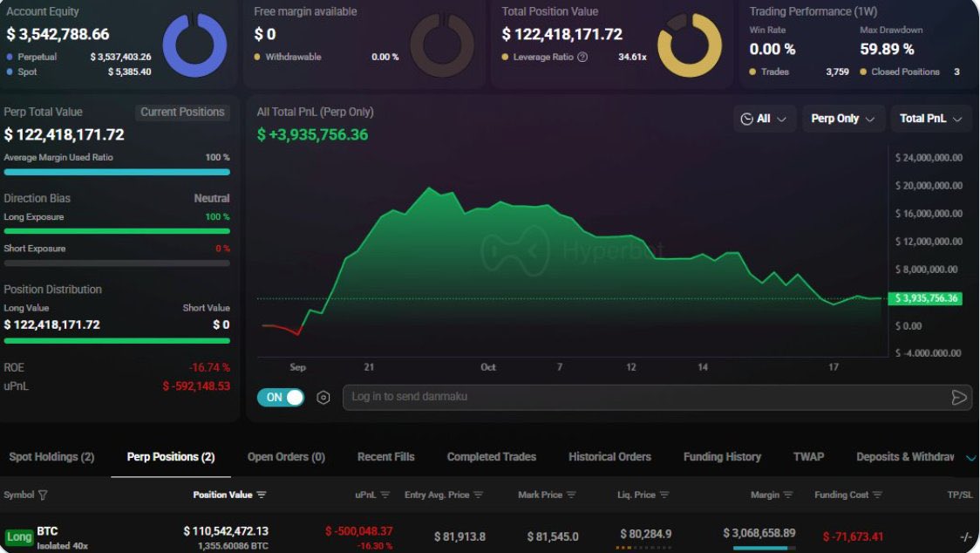This screenshot has width=980, height=553.
Task: Click the Long badge on BTC row
Action: [19, 536]
